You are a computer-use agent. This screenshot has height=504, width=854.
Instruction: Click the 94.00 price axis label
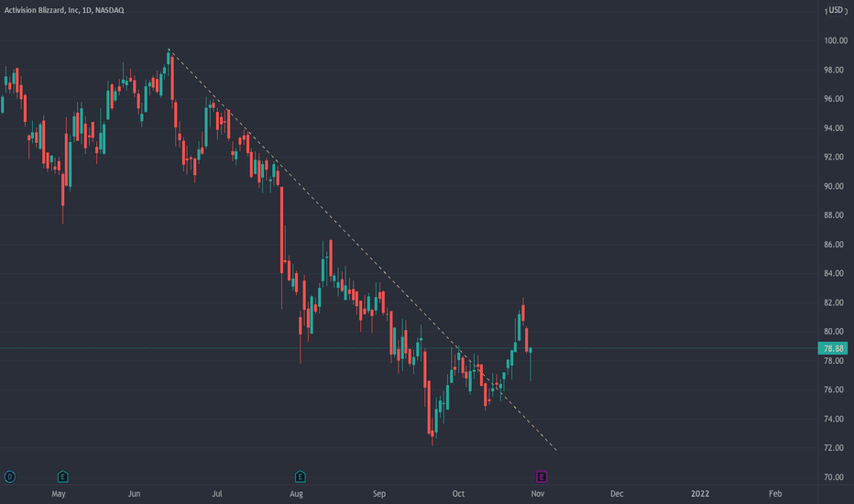pos(834,128)
